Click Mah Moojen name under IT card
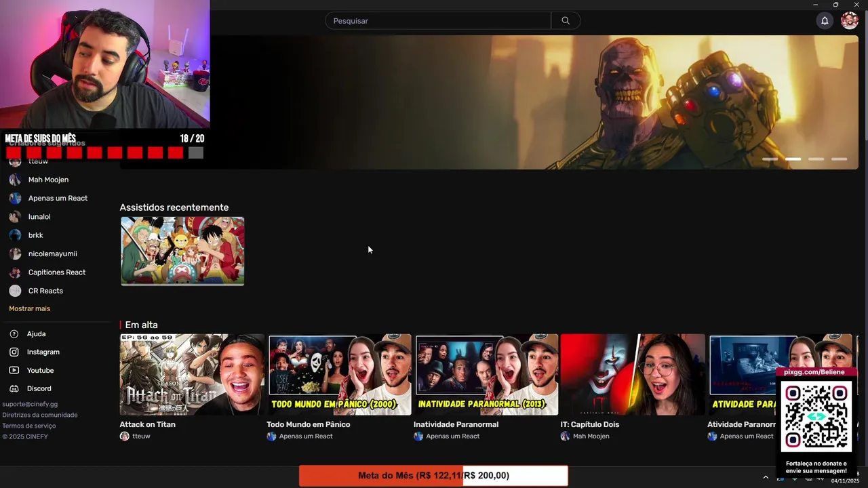The width and height of the screenshot is (868, 488). (x=591, y=436)
